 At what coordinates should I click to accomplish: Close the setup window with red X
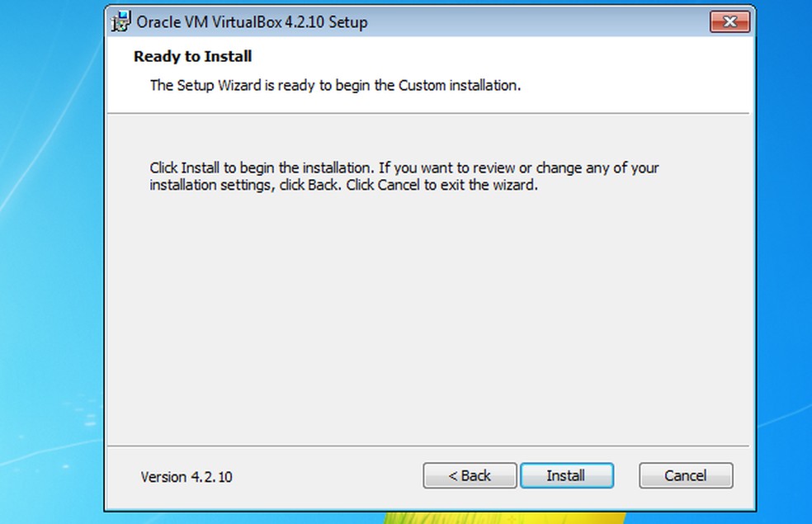tap(728, 22)
